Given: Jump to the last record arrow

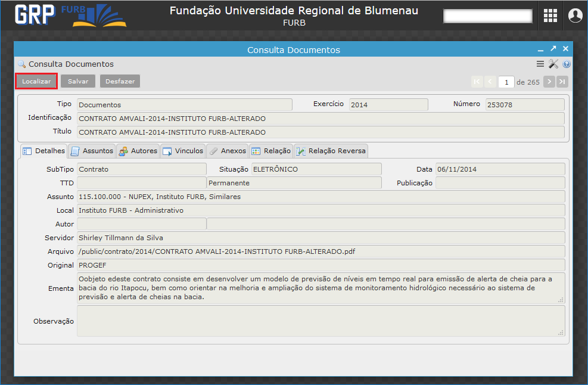Looking at the screenshot, I should 562,82.
